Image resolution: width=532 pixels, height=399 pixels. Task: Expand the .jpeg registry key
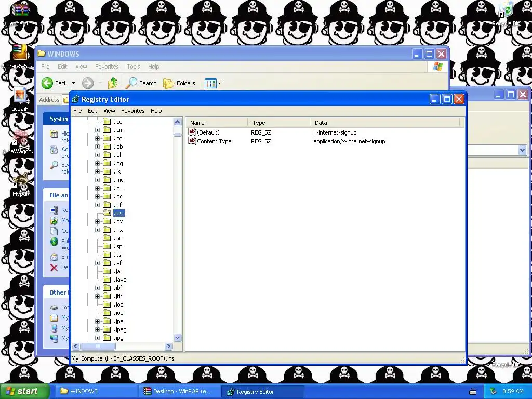97,329
